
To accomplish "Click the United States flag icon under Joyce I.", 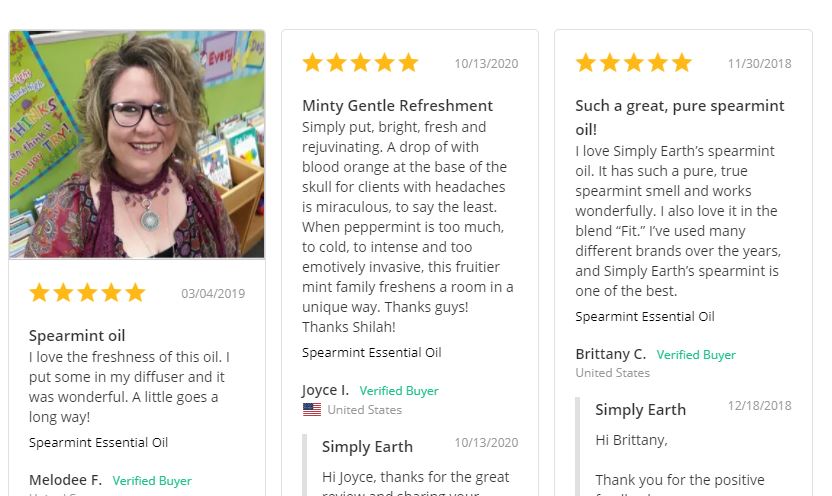I will 312,410.
